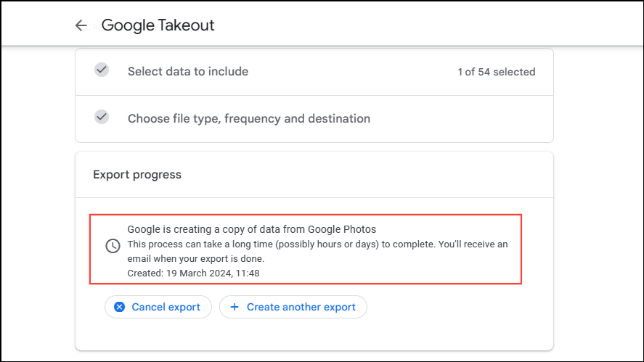Viewport: 644px width, 362px height.
Task: Click the plus icon on Create another export
Action: point(235,307)
